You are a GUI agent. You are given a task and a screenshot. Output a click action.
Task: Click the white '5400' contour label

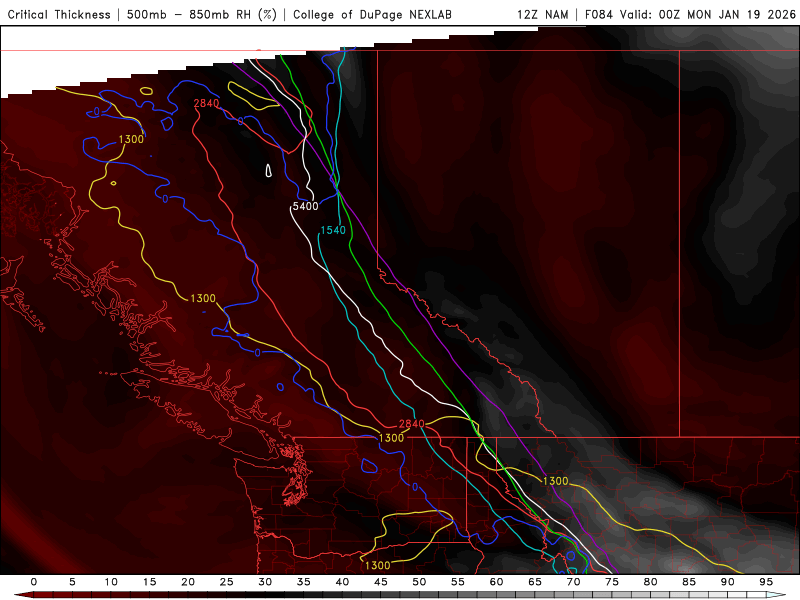point(305,206)
